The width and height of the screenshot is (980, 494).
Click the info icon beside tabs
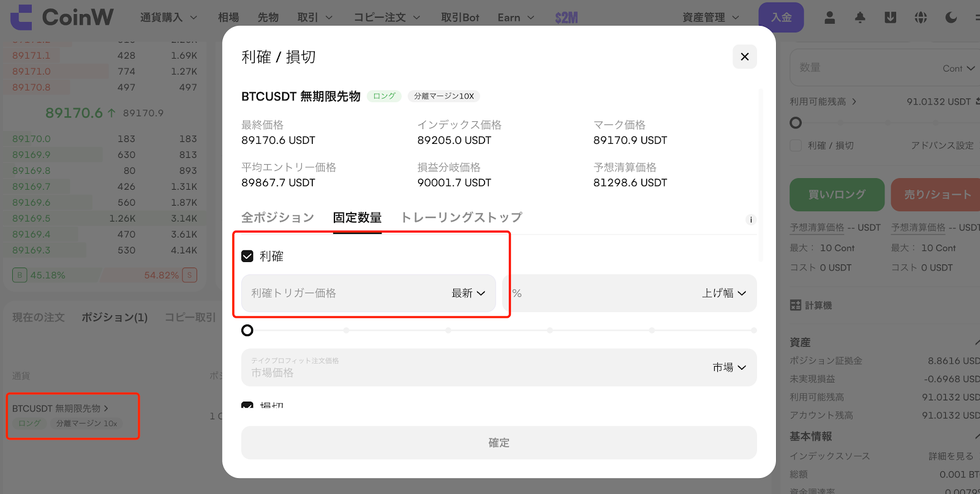[x=751, y=220]
